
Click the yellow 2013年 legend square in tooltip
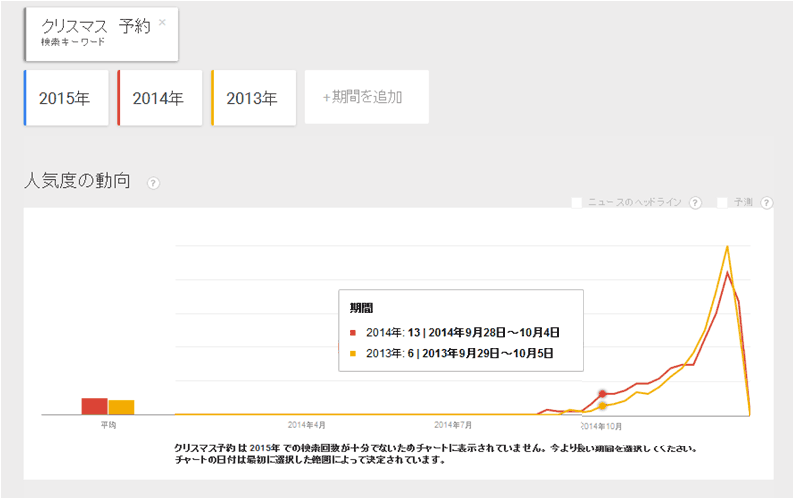353,353
